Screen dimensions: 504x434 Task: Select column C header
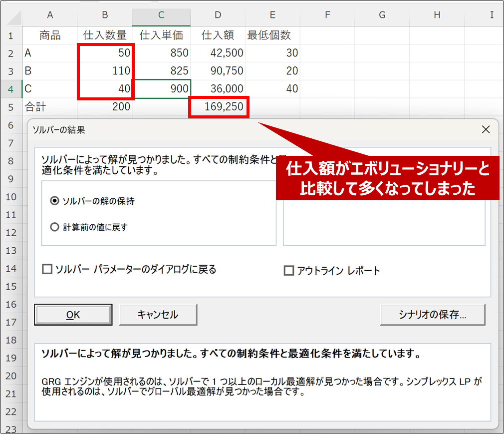(x=161, y=15)
